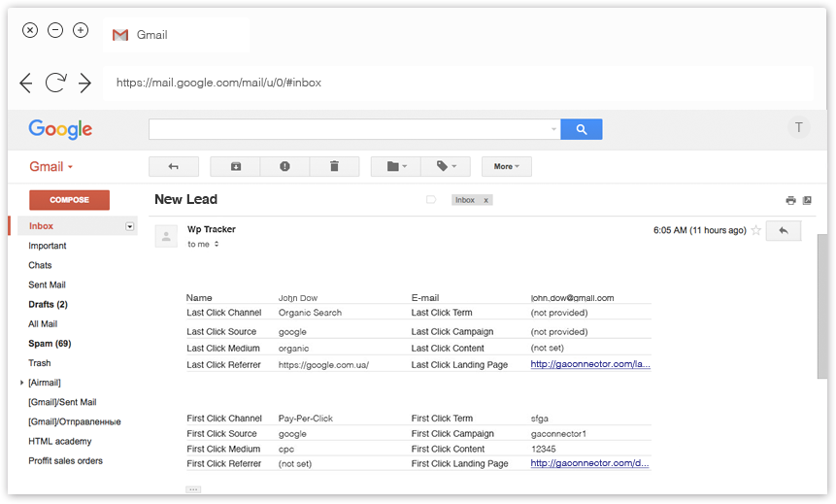Report email as spam

pos(284,166)
